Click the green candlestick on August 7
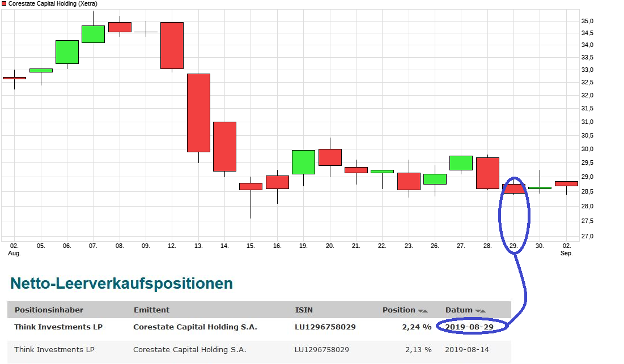This screenshot has width=624, height=364. 93,34
